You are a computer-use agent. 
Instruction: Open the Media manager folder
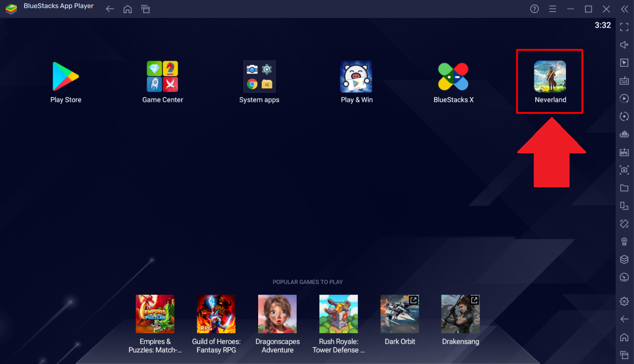pos(624,188)
